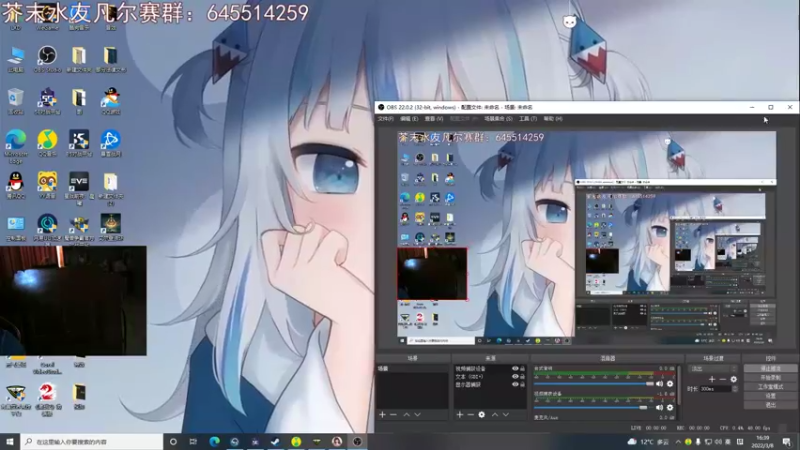Click the Windows taskbar search box

pos(92,442)
